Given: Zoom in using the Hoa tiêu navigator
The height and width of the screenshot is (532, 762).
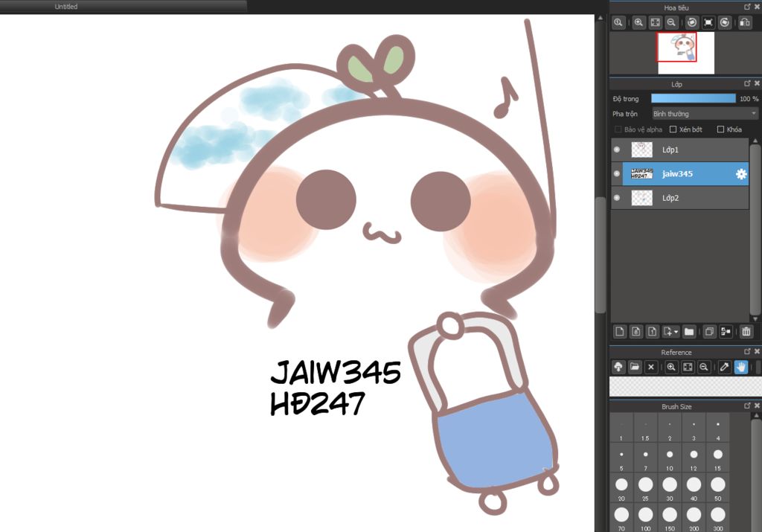Looking at the screenshot, I should point(638,22).
